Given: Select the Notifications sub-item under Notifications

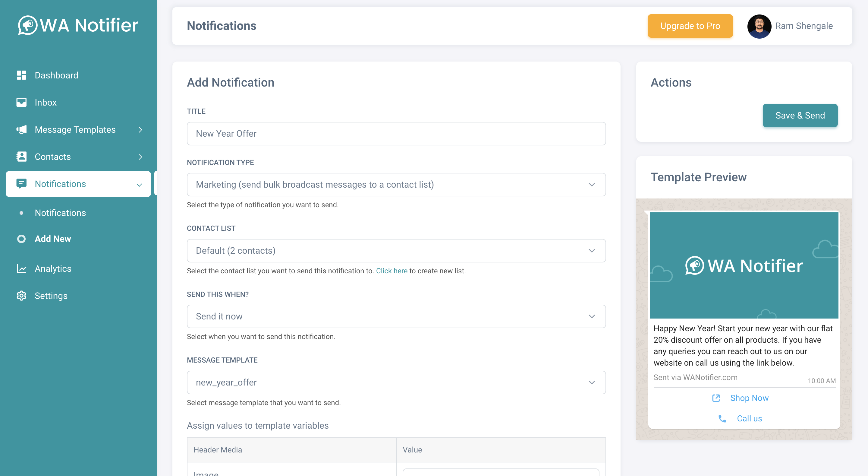Looking at the screenshot, I should click(x=60, y=213).
